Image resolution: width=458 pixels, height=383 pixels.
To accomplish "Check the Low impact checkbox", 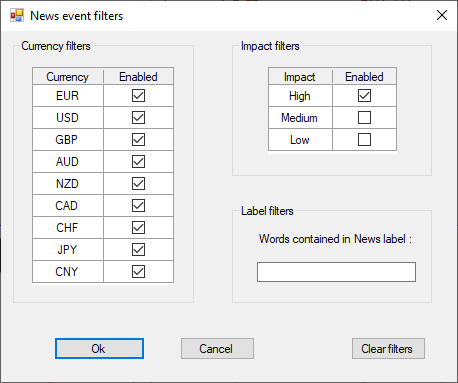I will (x=364, y=140).
